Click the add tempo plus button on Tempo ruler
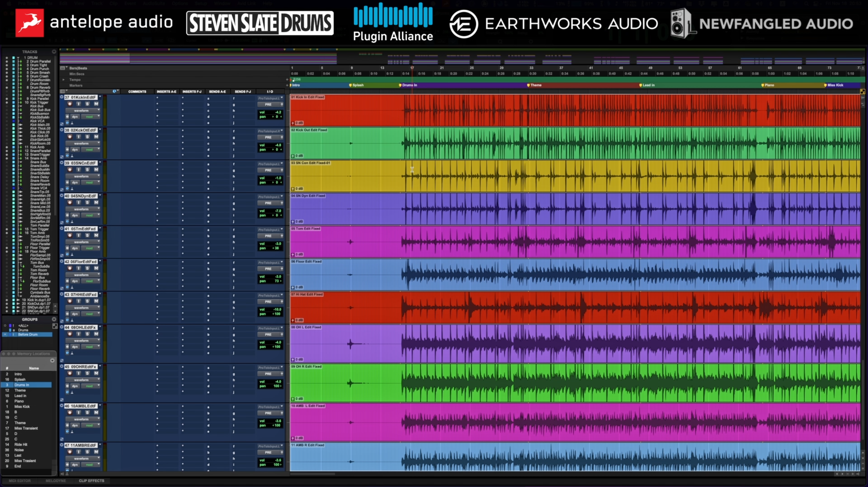868x487 pixels. tap(287, 80)
